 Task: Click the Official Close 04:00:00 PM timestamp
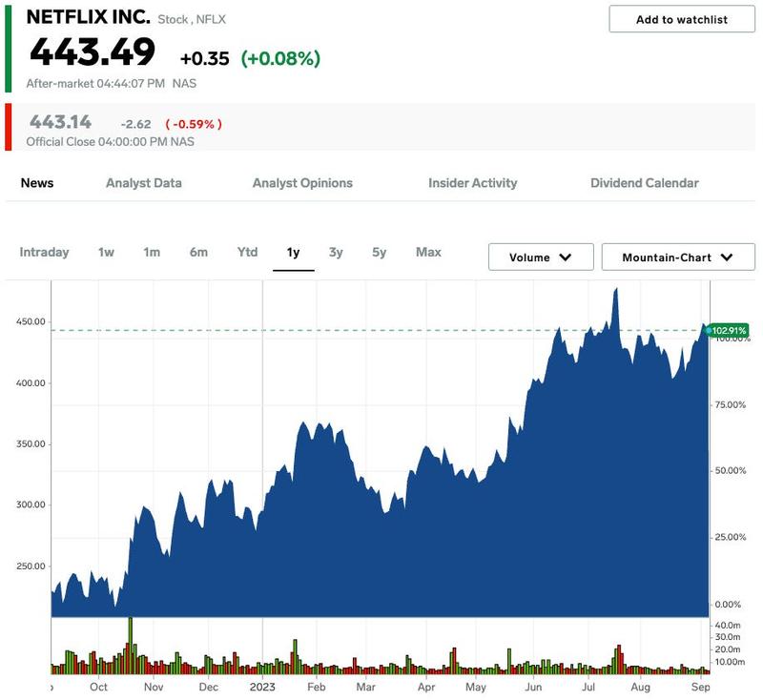[111, 141]
